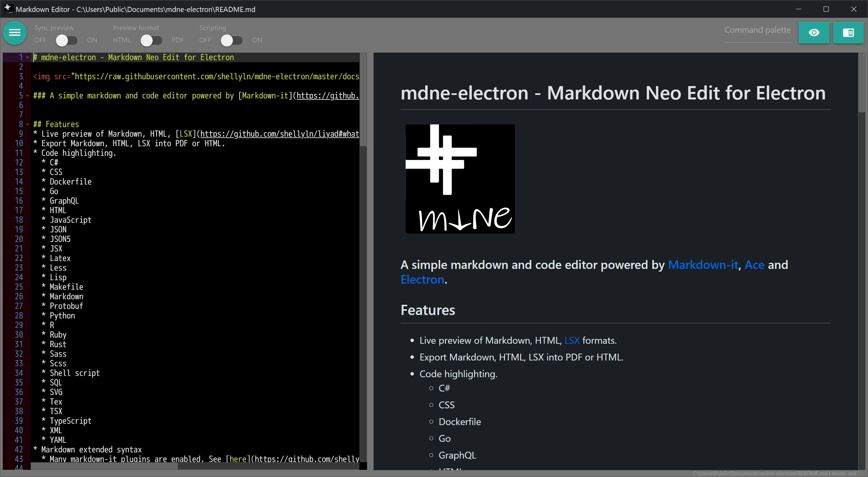Toggle the Preview format HTML/PDF switch
This screenshot has width=868, height=477.
pyautogui.click(x=151, y=40)
